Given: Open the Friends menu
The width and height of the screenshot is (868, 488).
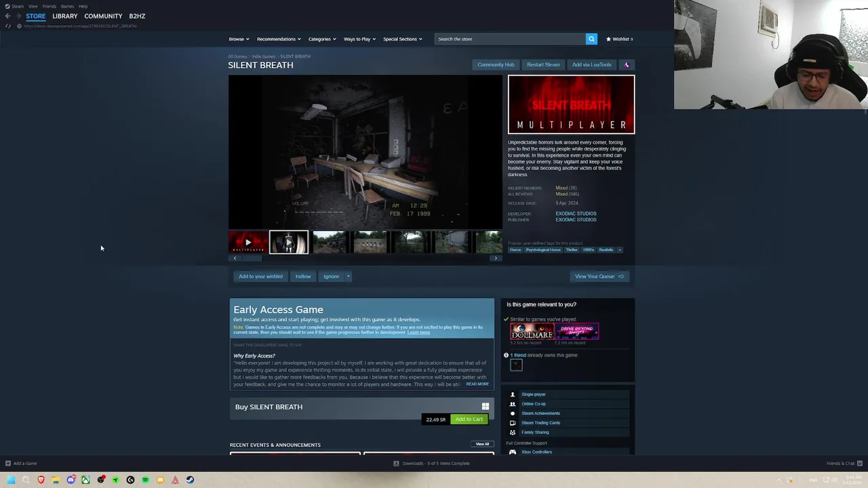Looking at the screenshot, I should [x=50, y=6].
